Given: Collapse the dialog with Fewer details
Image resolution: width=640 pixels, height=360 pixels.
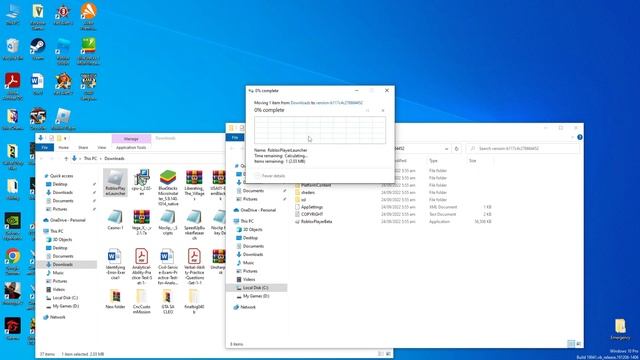Looking at the screenshot, I should (270, 176).
